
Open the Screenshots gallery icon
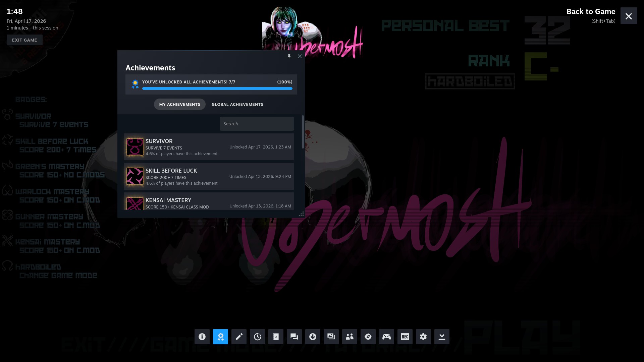331,337
